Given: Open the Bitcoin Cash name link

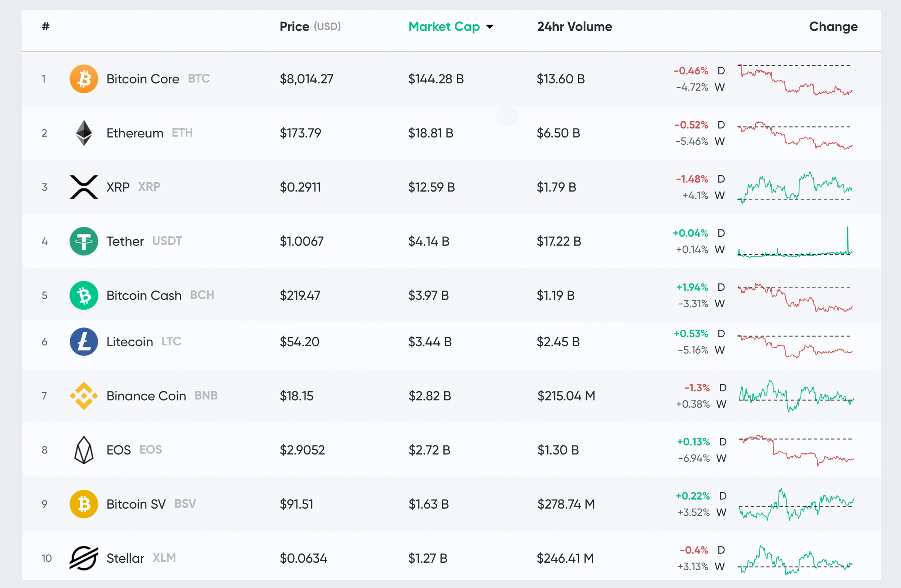Looking at the screenshot, I should pos(144,295).
